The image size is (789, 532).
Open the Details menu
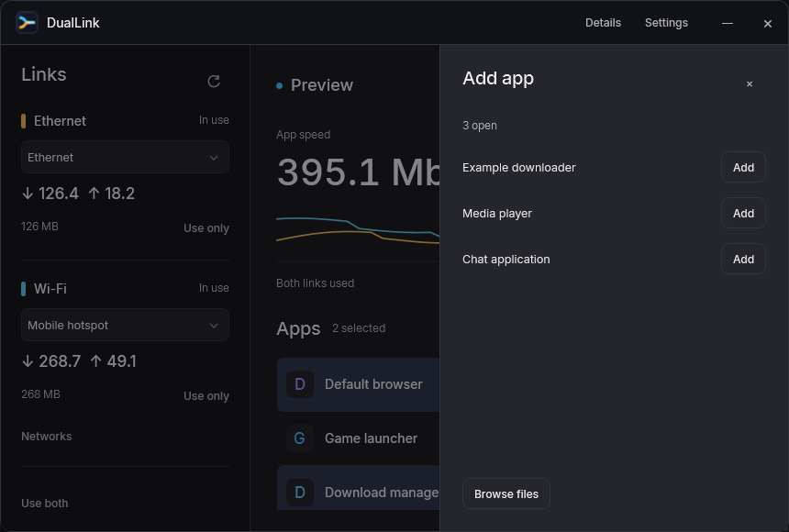pyautogui.click(x=603, y=23)
